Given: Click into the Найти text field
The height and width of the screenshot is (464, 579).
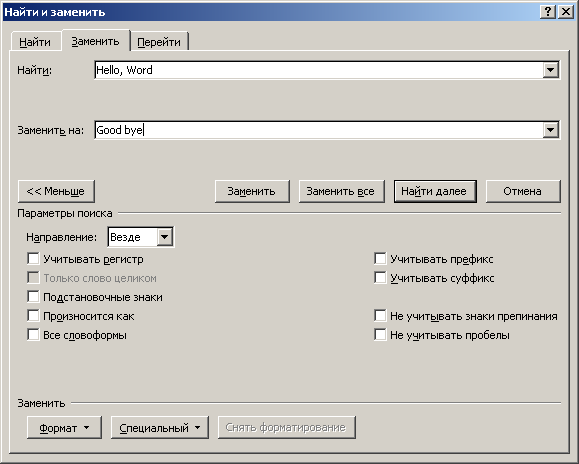Looking at the screenshot, I should (319, 70).
